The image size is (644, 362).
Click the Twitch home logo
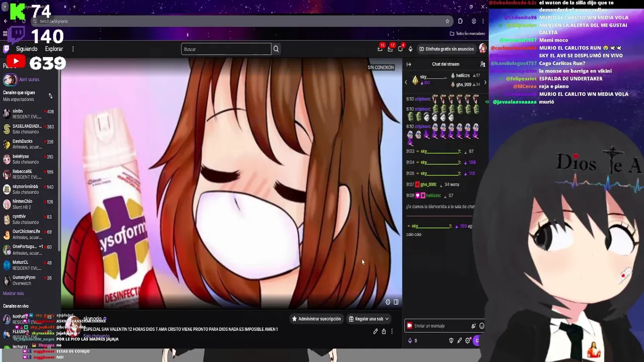coord(6,49)
